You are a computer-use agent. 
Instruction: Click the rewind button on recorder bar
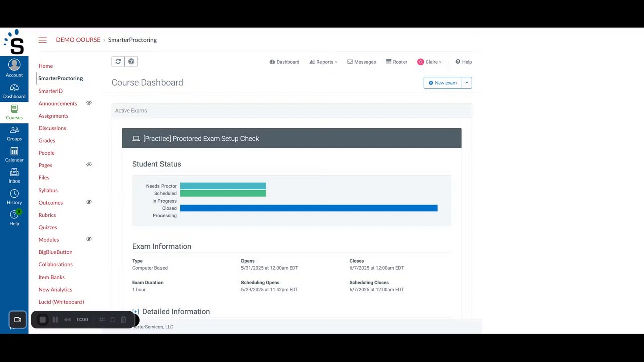pos(67,320)
